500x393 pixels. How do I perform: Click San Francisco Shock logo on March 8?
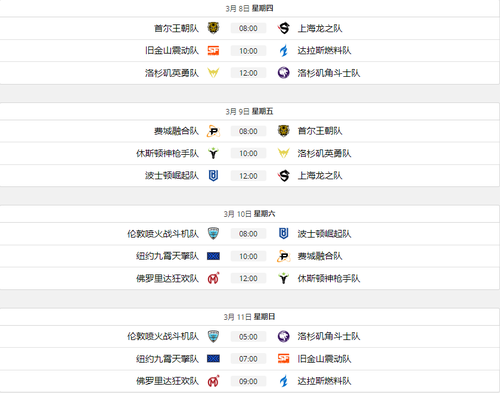213,51
